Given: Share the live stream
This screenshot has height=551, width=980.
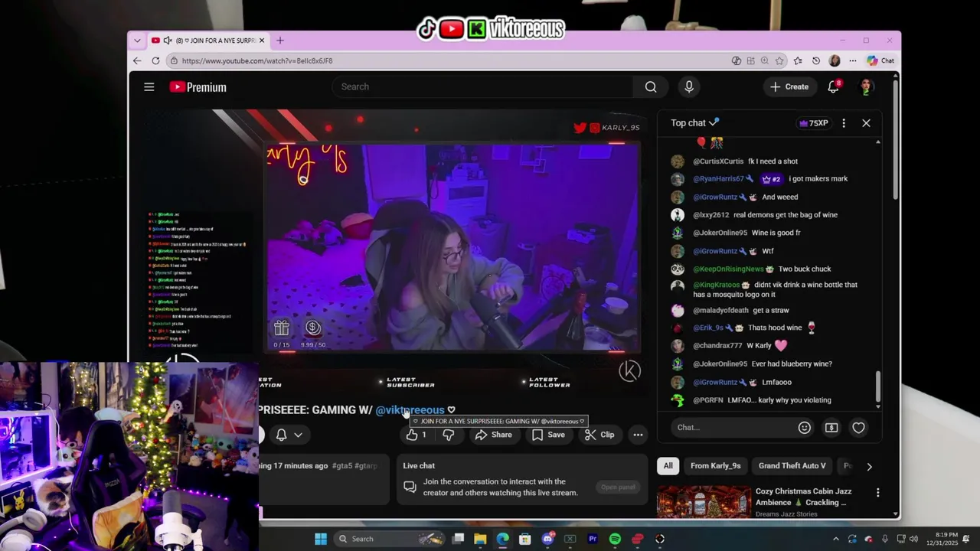Looking at the screenshot, I should pyautogui.click(x=493, y=435).
